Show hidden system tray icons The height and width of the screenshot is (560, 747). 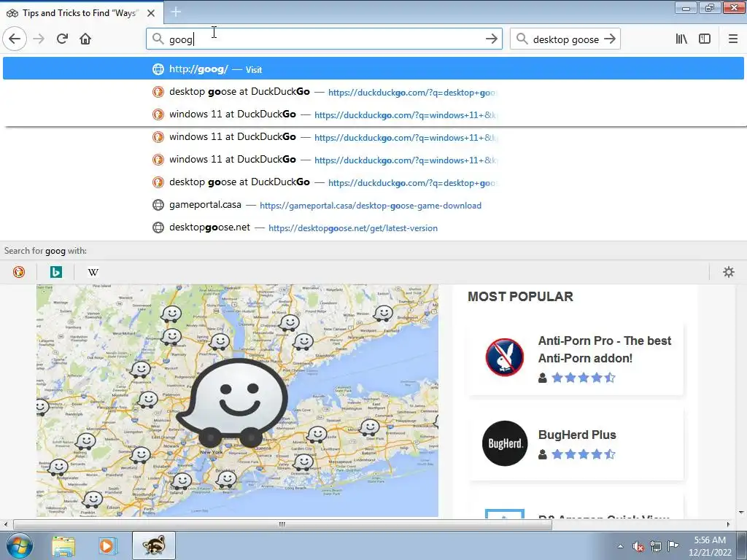pos(620,546)
